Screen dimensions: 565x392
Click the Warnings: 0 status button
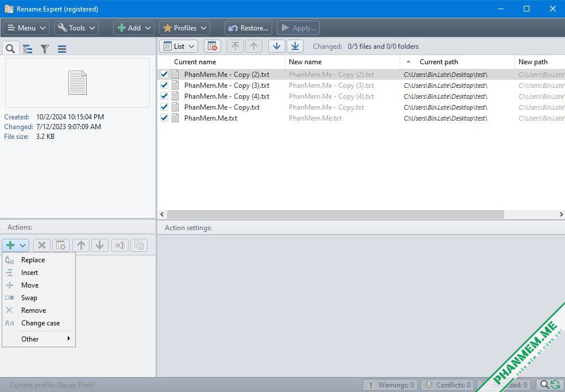coord(390,385)
